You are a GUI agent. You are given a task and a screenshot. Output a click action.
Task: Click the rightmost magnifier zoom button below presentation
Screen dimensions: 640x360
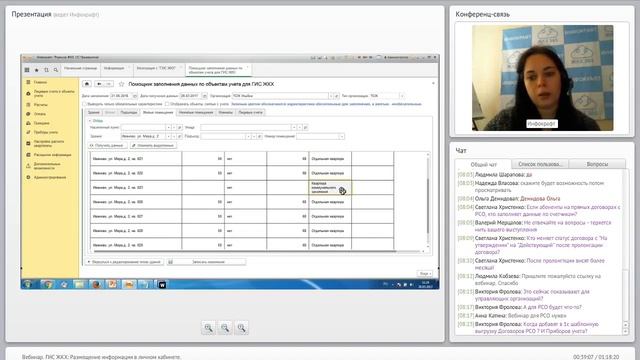click(x=241, y=328)
